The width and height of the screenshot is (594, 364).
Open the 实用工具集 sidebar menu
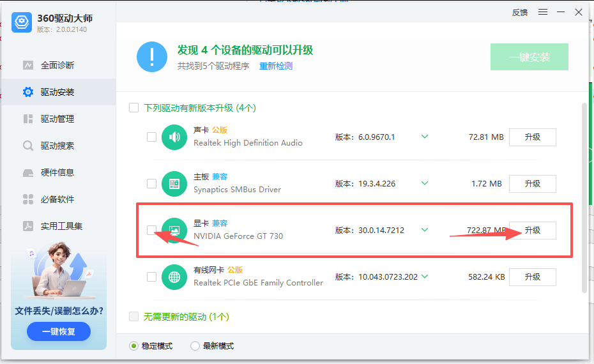coord(59,226)
